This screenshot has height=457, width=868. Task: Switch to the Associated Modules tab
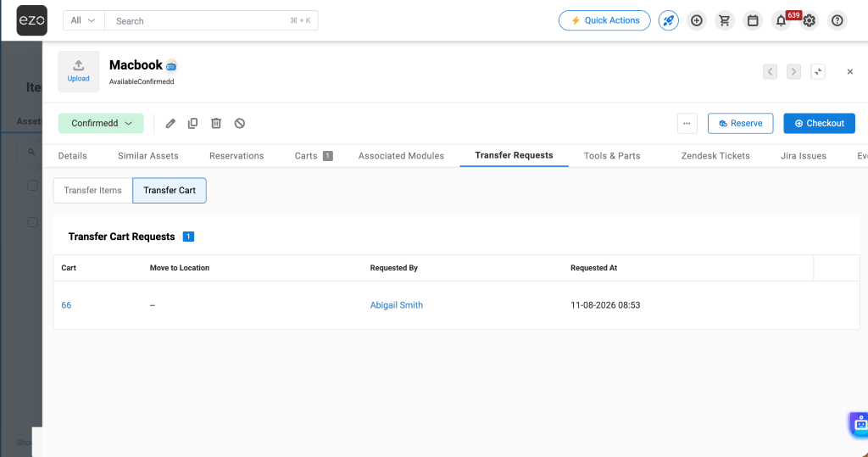click(401, 156)
